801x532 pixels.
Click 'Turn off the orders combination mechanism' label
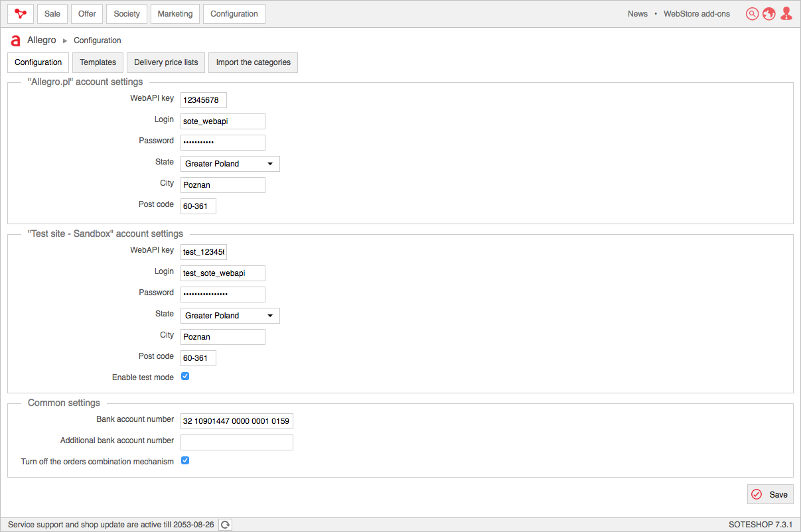click(x=98, y=462)
